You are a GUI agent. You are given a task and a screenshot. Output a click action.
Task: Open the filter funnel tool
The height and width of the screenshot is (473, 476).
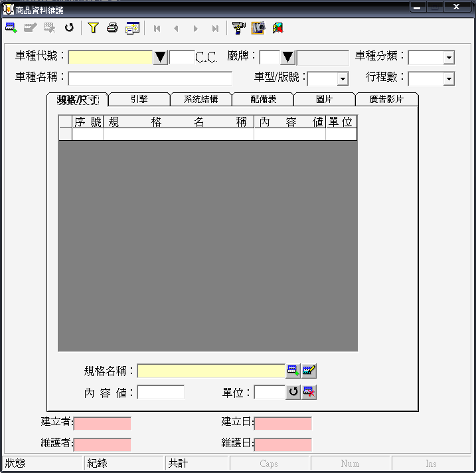[x=93, y=28]
